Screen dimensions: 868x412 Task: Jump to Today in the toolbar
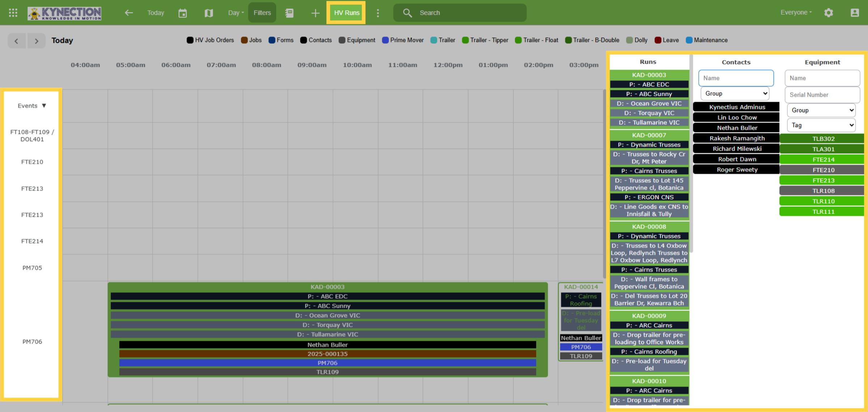tap(156, 13)
